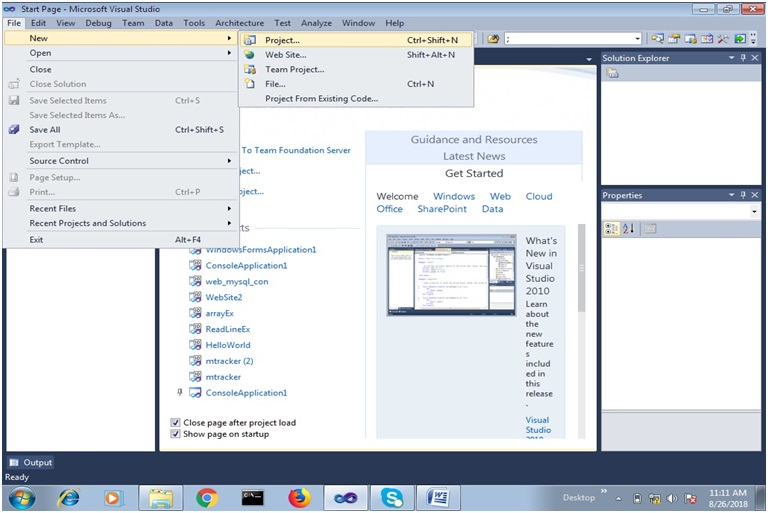
Task: Click Close in the File menu
Action: click(x=121, y=70)
